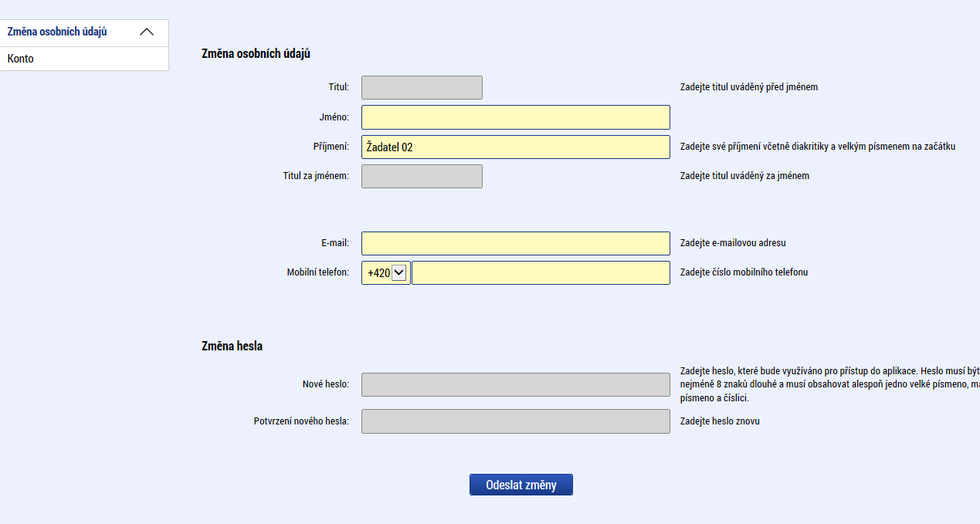Viewport: 980px width, 524px height.
Task: Click the hint 'Zadejte titul uváděný před jménem'
Action: pos(749,87)
